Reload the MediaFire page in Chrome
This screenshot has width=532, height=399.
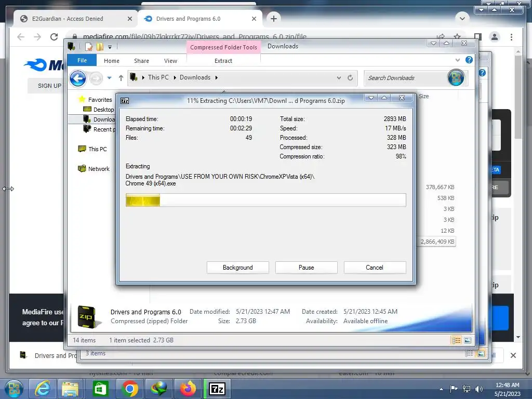[x=54, y=37]
